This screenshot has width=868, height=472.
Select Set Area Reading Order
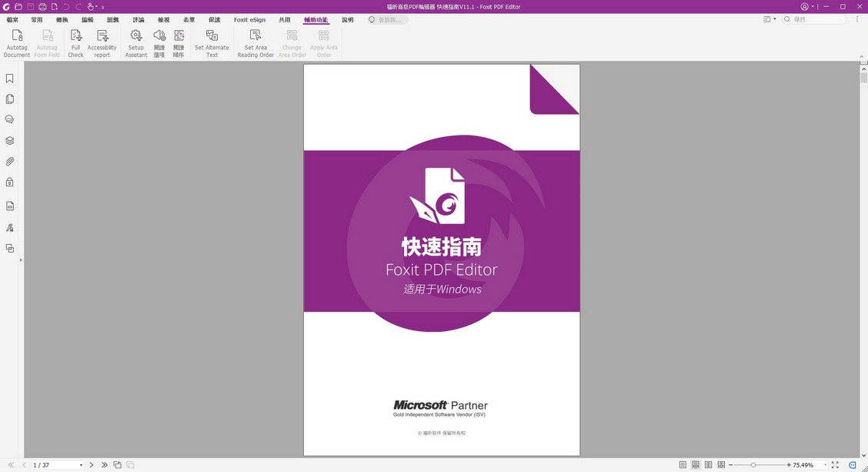[255, 41]
